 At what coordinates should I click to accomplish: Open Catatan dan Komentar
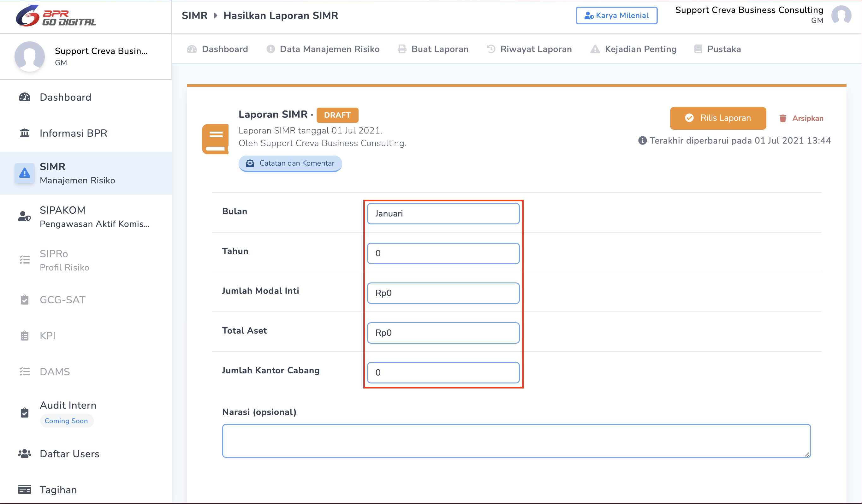click(290, 163)
